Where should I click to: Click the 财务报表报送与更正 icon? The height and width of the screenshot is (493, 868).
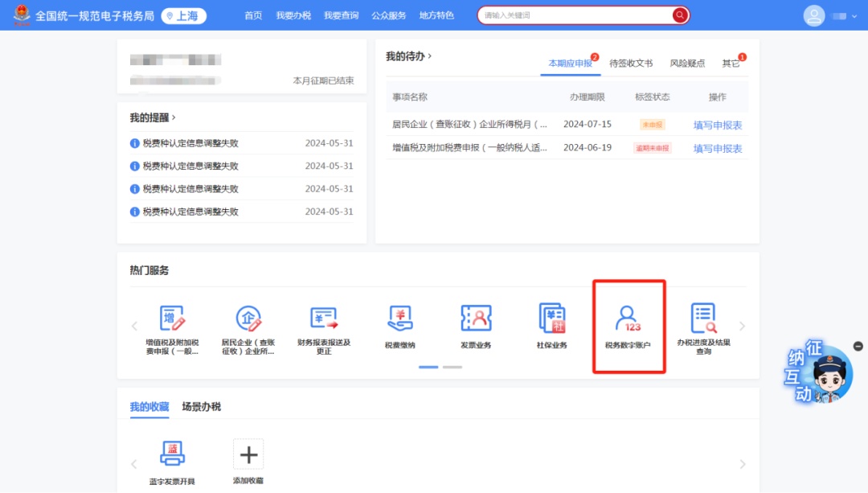pyautogui.click(x=324, y=319)
